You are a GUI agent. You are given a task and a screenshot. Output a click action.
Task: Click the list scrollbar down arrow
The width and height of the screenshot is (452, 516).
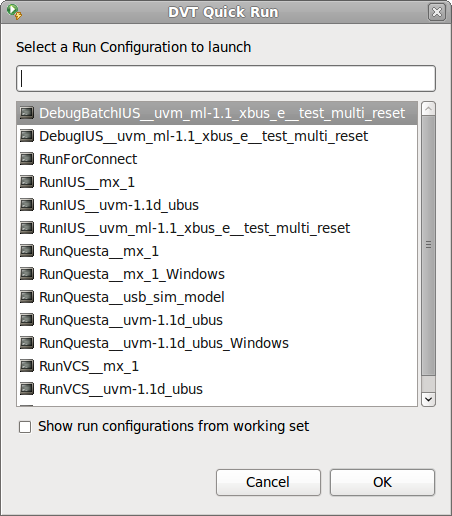click(x=428, y=399)
